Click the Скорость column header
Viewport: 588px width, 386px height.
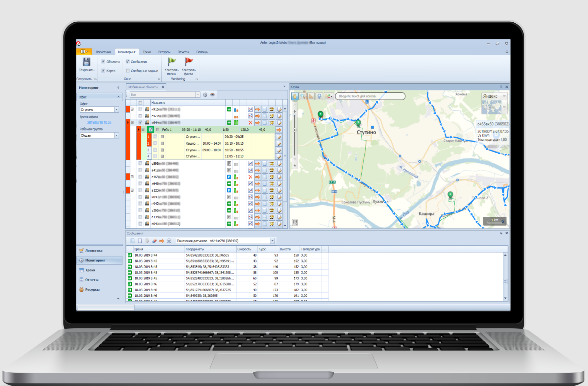point(247,249)
